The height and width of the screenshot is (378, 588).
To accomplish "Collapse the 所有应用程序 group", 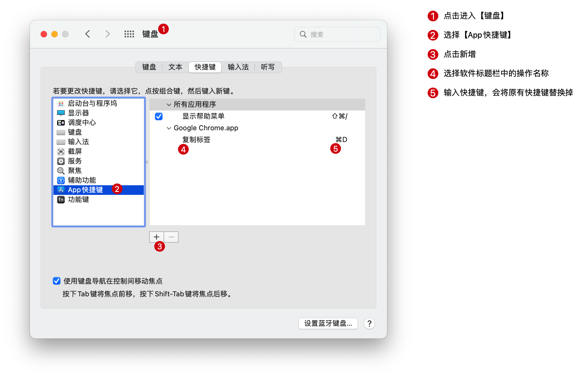I will click(169, 104).
